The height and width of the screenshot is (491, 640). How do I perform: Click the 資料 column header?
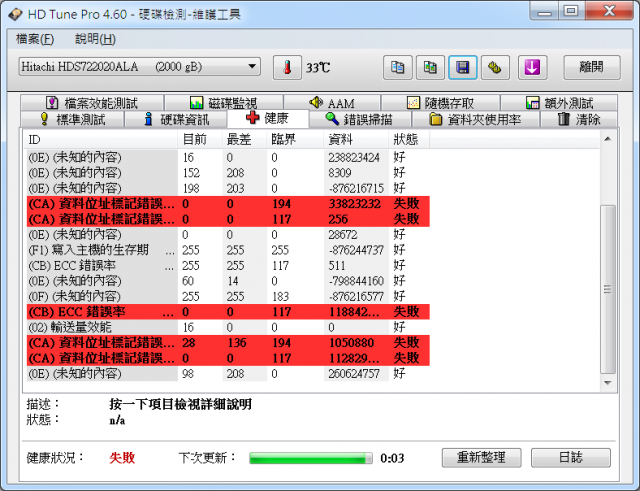tap(356, 140)
